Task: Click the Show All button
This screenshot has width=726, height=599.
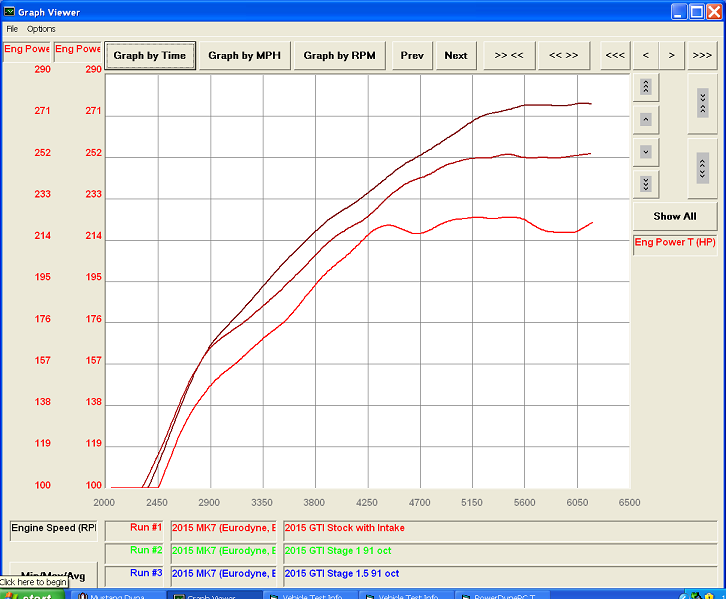Action: click(x=675, y=216)
